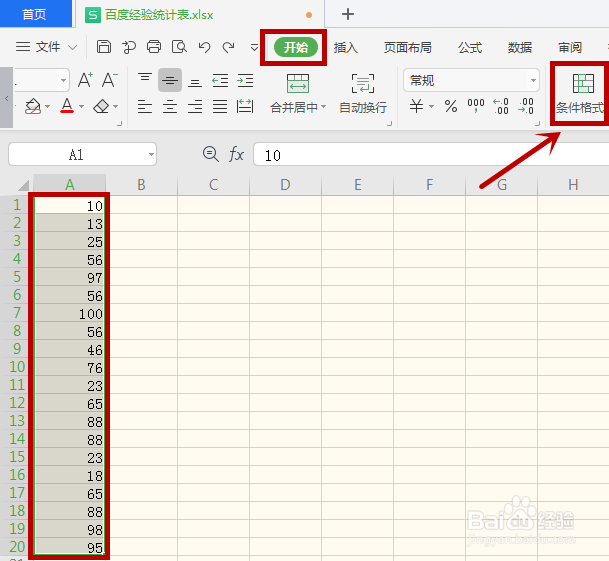Click the select-all corner triangle
This screenshot has height=561, width=609.
pos(23,185)
